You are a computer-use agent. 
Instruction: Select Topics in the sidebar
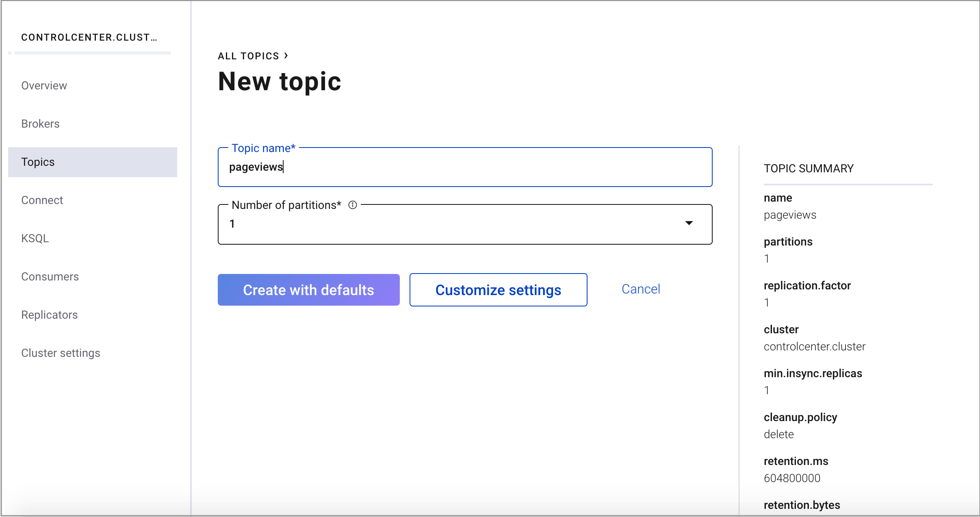[38, 162]
